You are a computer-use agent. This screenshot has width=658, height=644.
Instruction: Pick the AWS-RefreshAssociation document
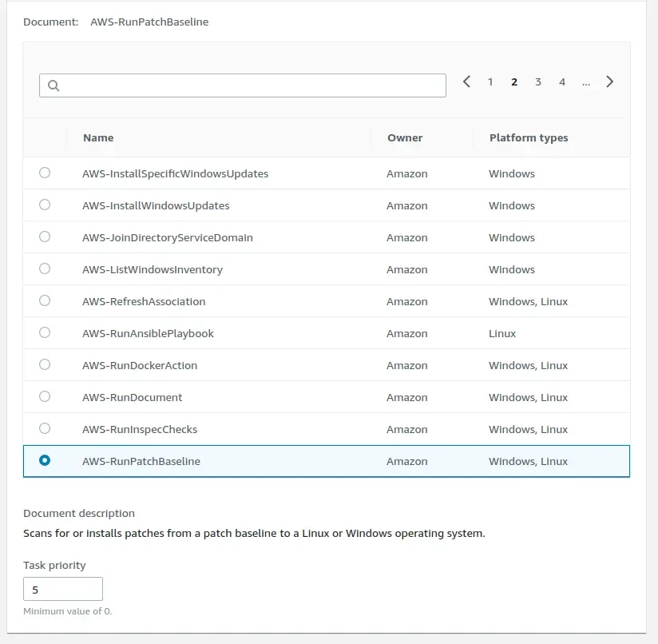coord(45,300)
